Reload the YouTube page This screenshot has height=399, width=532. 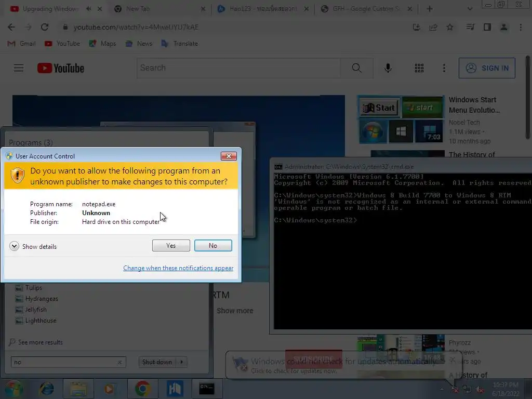click(45, 27)
